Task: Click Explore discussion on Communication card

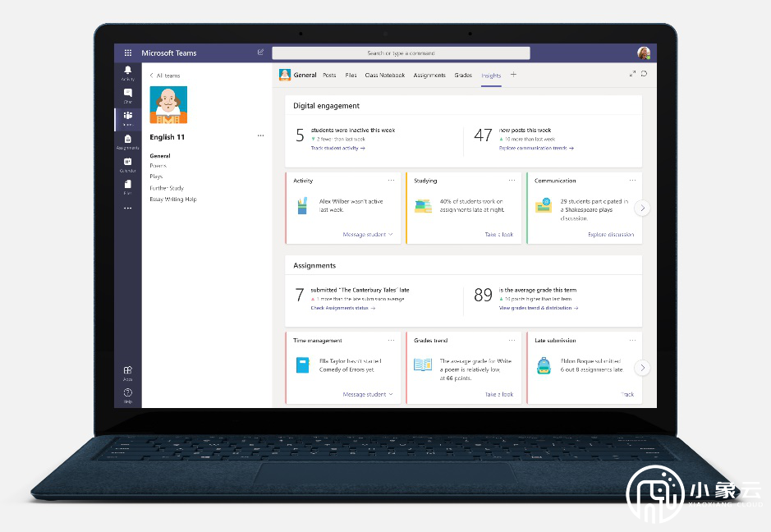Action: pyautogui.click(x=611, y=235)
